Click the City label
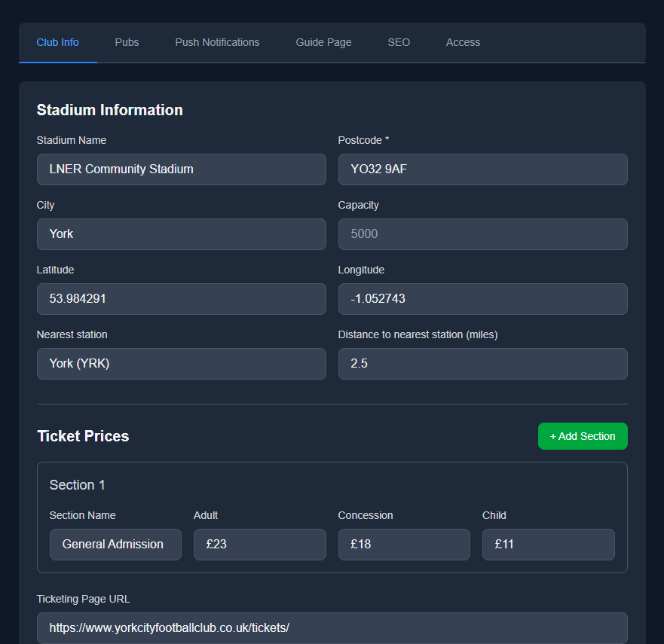This screenshot has width=664, height=644. click(45, 205)
